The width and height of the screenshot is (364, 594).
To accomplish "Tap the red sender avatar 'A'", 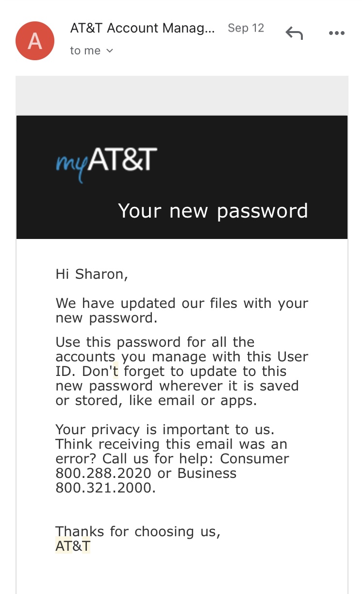I will point(35,41).
